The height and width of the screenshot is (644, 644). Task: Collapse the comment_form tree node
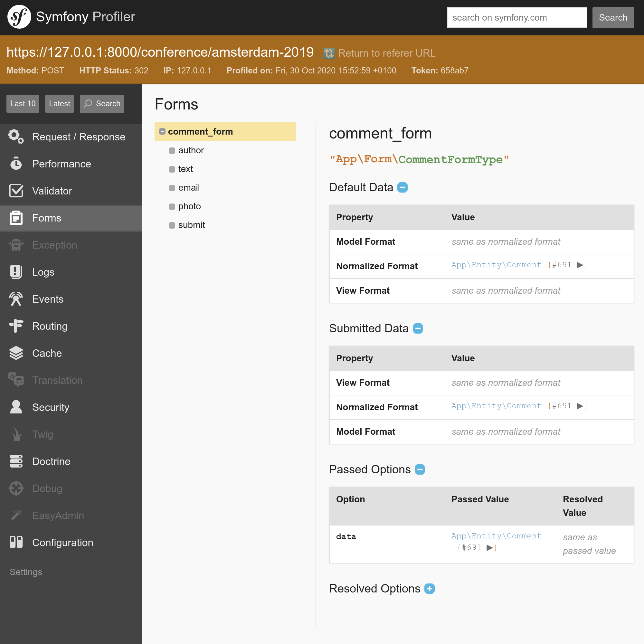pos(162,131)
